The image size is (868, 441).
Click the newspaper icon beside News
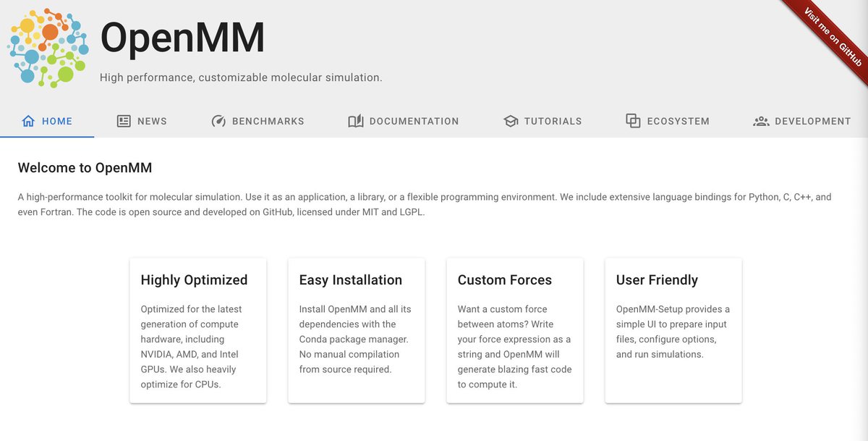(x=124, y=121)
